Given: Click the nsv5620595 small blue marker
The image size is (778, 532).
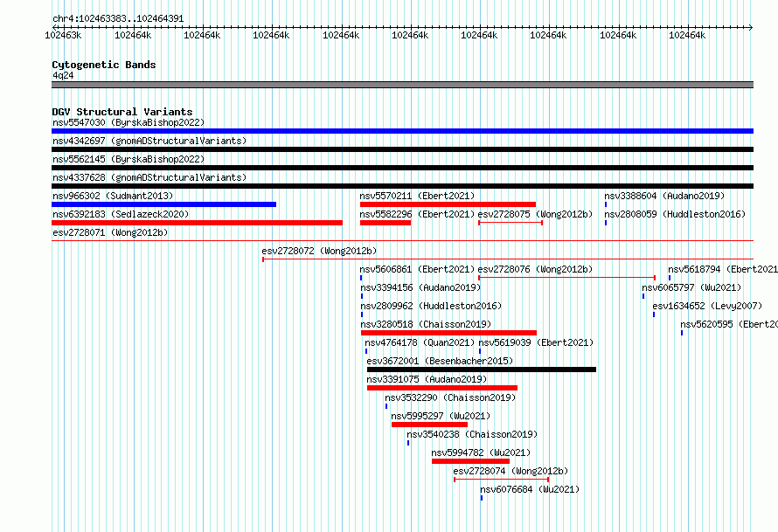Looking at the screenshot, I should (x=682, y=333).
